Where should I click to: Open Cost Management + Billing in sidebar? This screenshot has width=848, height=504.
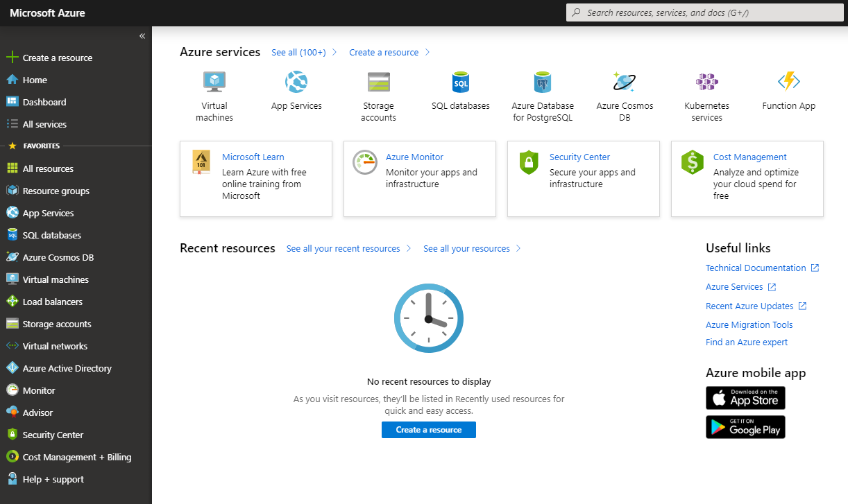(x=76, y=457)
